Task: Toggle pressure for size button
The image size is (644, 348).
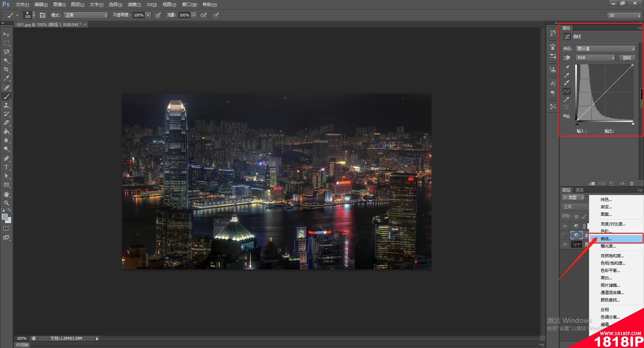Action: pos(216,15)
